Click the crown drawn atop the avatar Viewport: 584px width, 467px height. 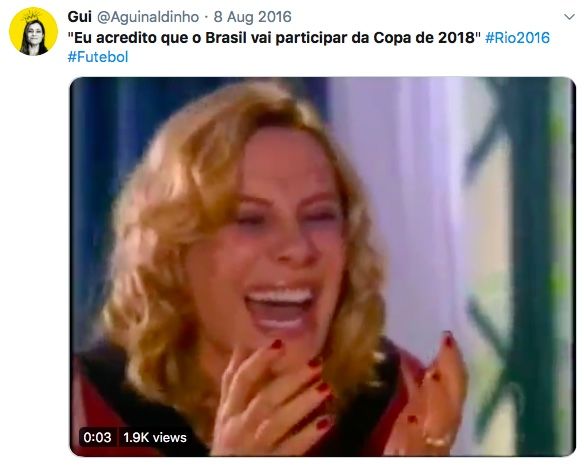31,16
